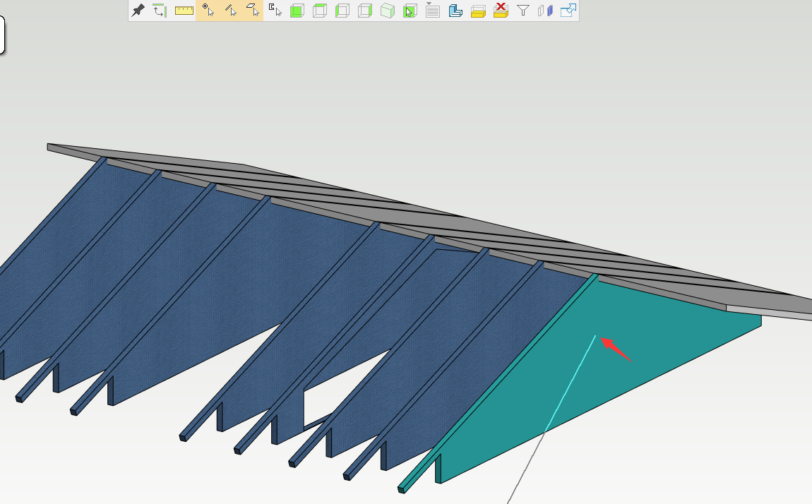Remove clipping with the red X box icon
The width and height of the screenshot is (812, 504).
tap(501, 11)
